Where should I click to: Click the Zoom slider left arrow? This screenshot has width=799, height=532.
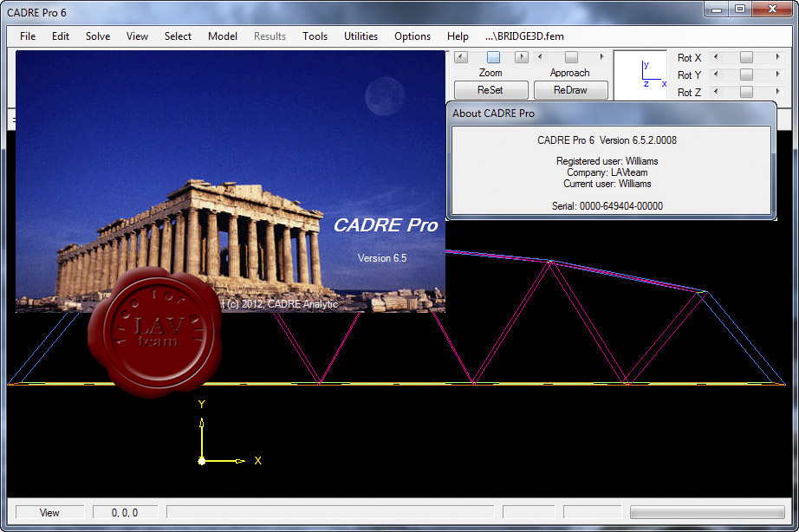[x=461, y=57]
